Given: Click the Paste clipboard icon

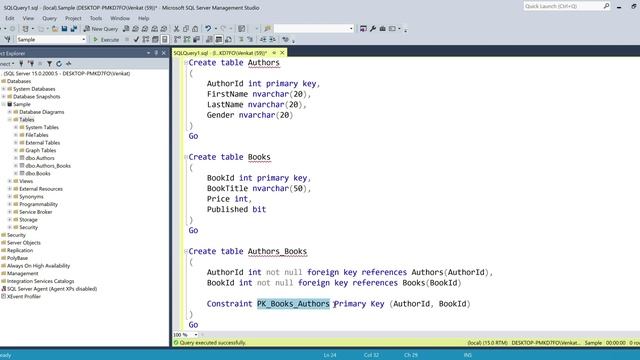Looking at the screenshot, I should [x=195, y=29].
